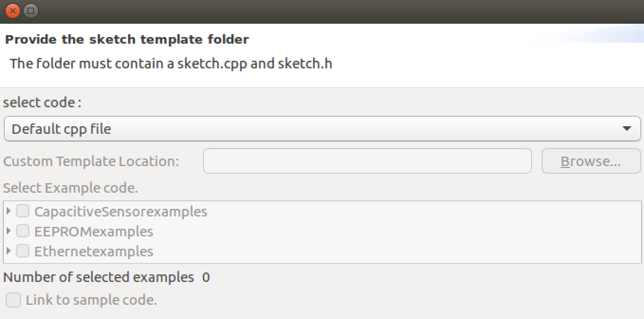Close the sketch template dialog window

[13, 10]
